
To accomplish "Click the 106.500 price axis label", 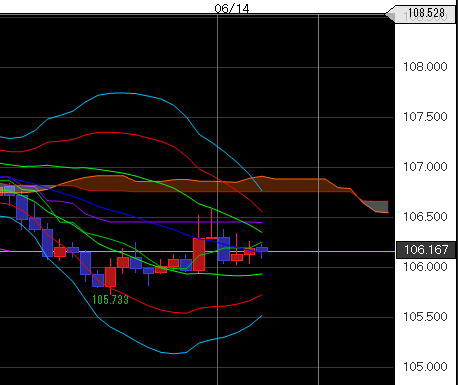I will tap(425, 217).
